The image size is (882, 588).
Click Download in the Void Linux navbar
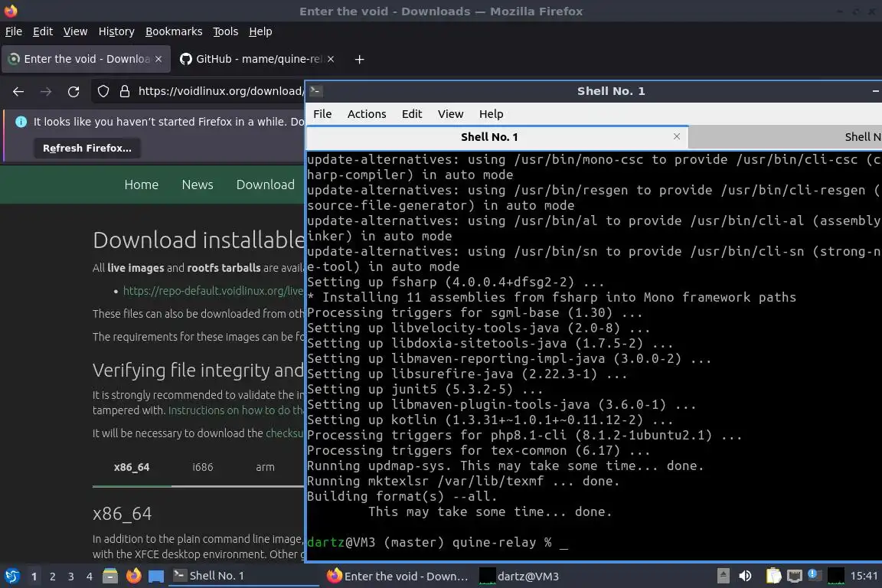pos(266,185)
